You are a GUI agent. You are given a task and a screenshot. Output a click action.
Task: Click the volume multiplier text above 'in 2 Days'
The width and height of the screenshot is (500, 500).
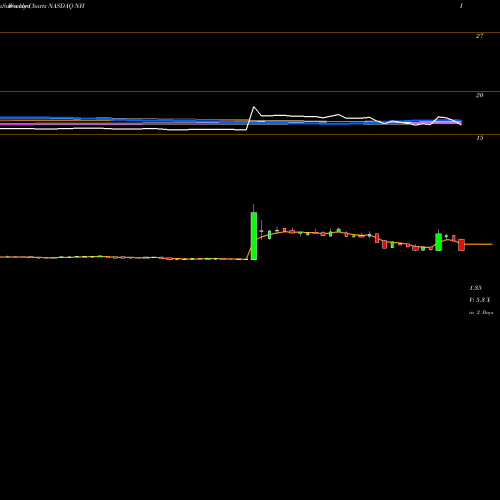[x=480, y=300]
